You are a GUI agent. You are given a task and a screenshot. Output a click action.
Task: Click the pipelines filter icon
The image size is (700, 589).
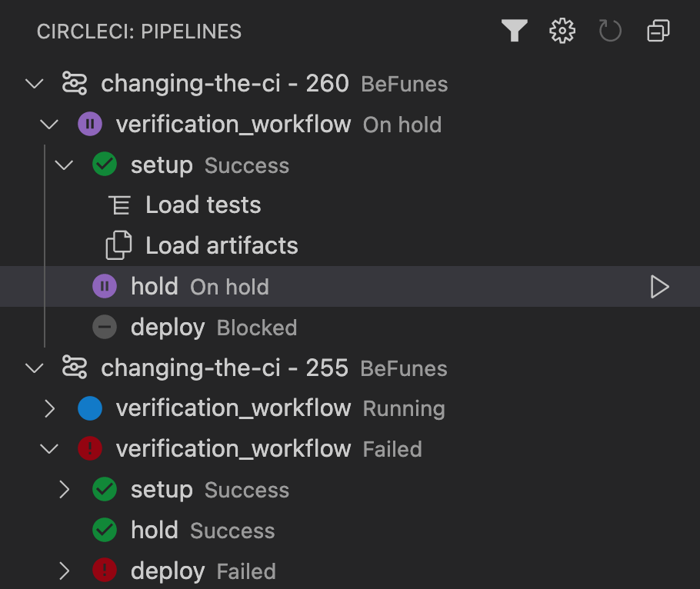coord(514,31)
